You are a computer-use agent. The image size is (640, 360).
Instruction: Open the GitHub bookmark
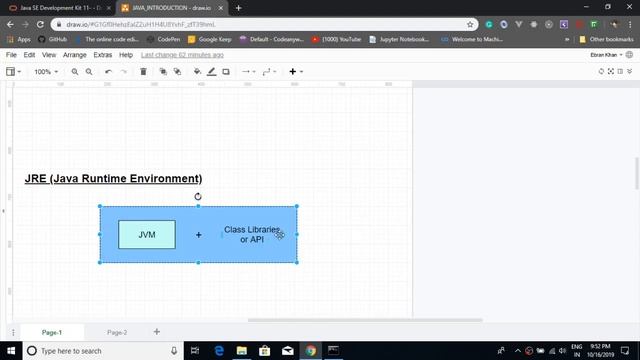tap(53, 40)
